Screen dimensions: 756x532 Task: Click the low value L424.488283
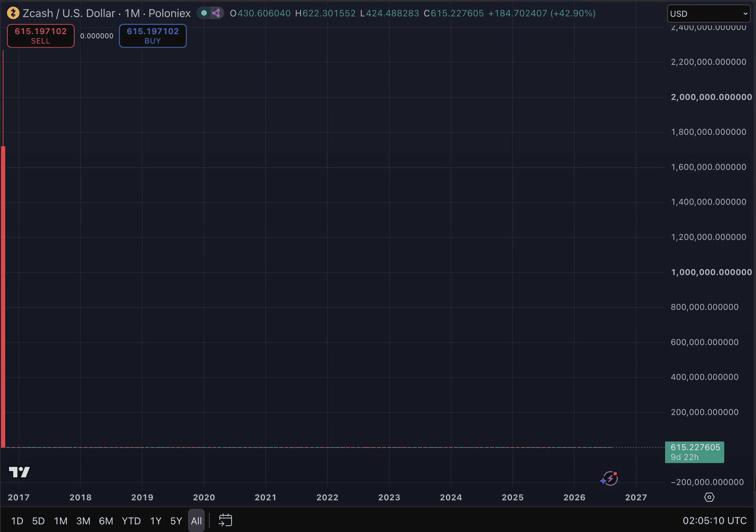[x=390, y=13]
